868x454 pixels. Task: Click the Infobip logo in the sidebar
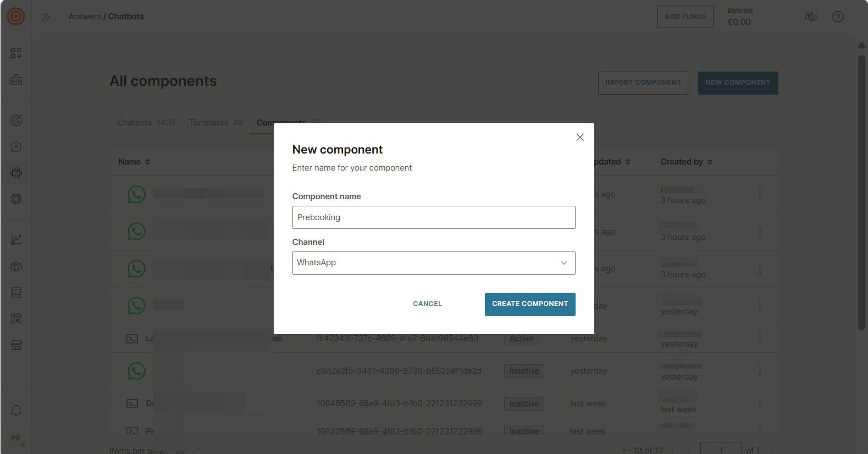[16, 17]
